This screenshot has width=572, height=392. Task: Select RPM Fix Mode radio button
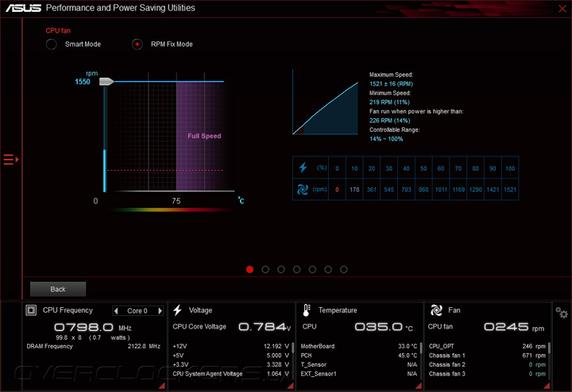(x=137, y=44)
